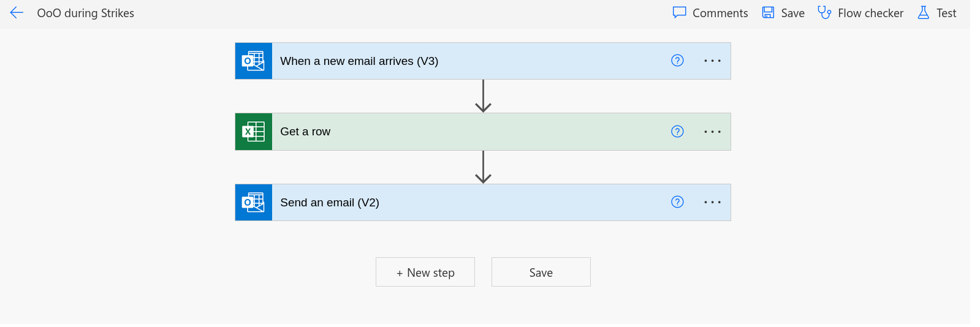980x327 pixels.
Task: Click the bottom Save button
Action: point(541,272)
